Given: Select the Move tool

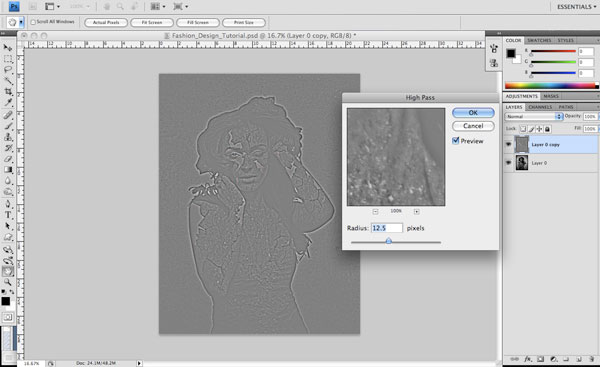Looking at the screenshot, I should pos(8,48).
